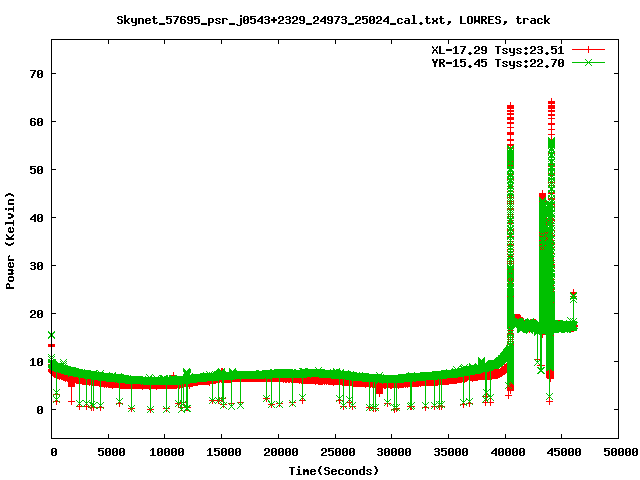Click the 10000 x-axis tick label
Image resolution: width=640 pixels, height=480 pixels.
167,452
